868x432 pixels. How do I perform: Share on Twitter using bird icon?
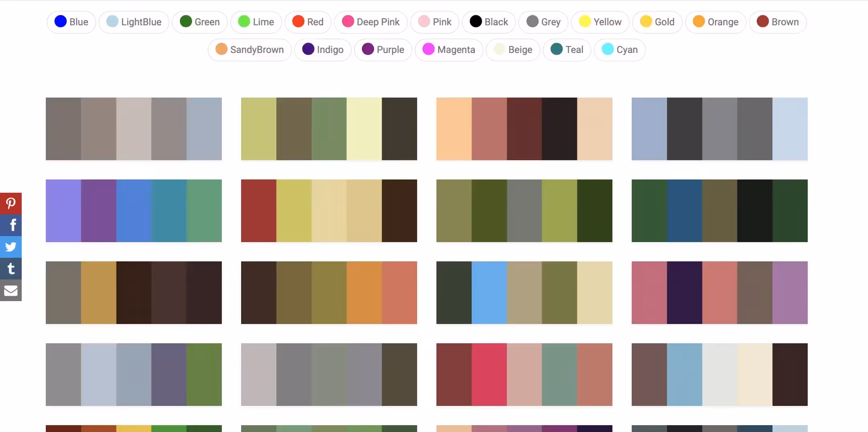tap(11, 247)
